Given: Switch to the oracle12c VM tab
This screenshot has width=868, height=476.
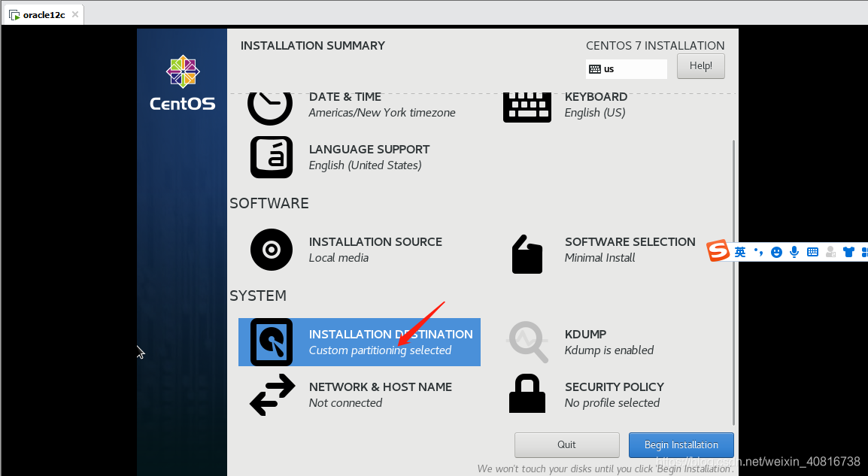Looking at the screenshot, I should (44, 15).
